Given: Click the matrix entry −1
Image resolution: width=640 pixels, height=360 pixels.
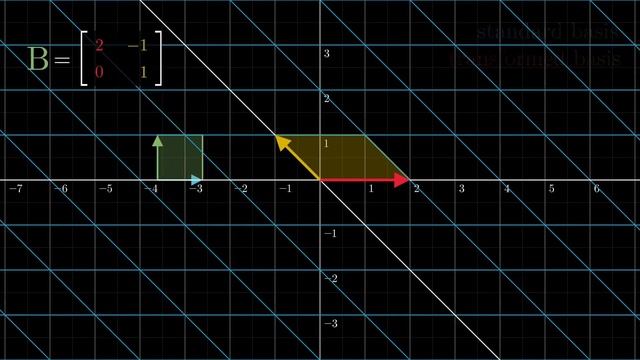Looking at the screenshot, I should tap(137, 45).
